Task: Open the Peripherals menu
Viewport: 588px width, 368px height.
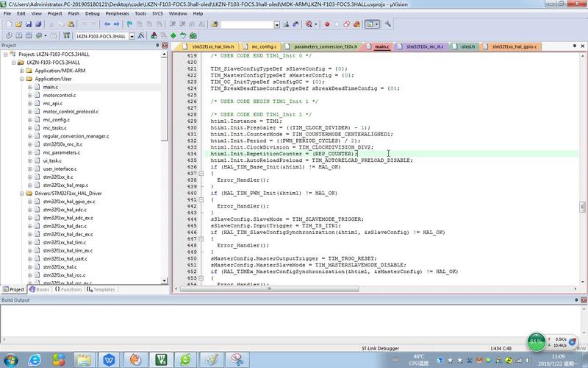Action: 117,13
